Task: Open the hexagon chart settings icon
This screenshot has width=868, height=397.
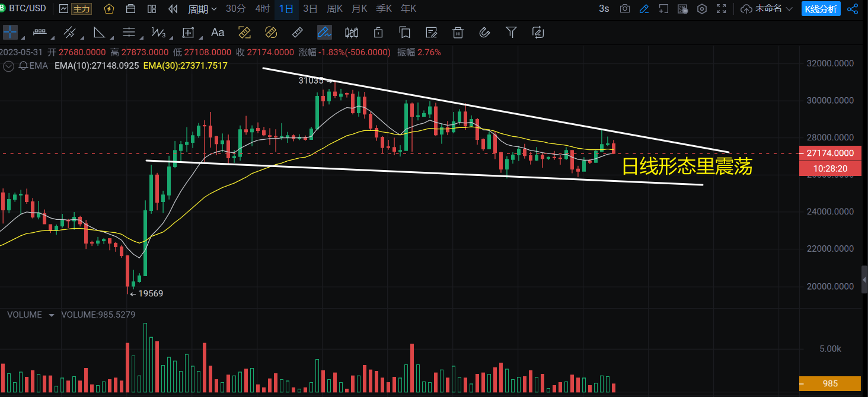Action: 702,9
